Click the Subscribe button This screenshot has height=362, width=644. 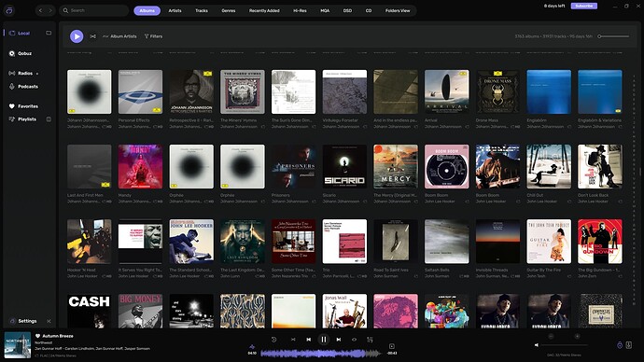(583, 6)
